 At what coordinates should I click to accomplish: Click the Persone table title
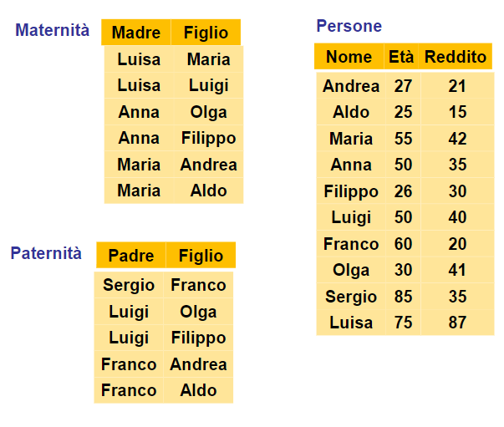(349, 26)
